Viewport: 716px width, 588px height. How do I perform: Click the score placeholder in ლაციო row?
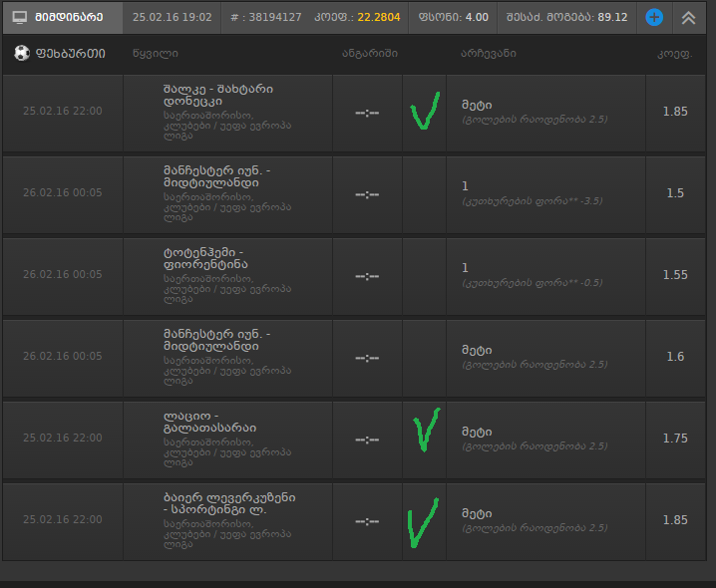tap(367, 440)
